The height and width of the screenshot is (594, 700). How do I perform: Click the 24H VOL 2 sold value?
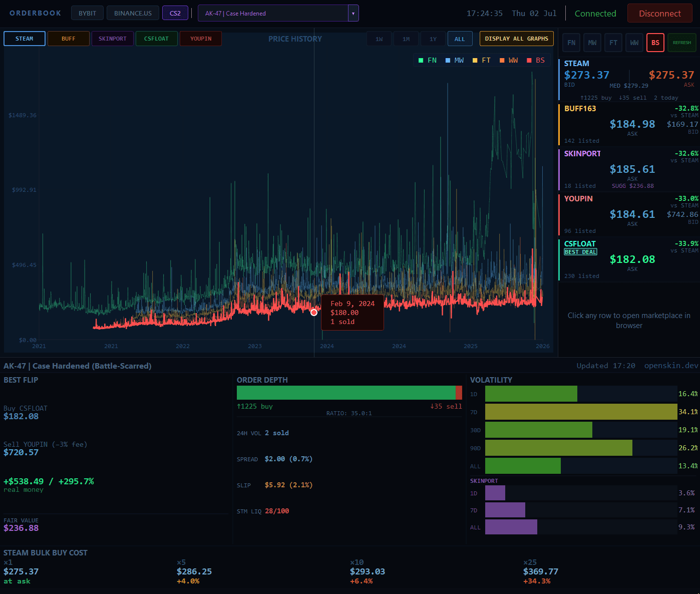[277, 433]
